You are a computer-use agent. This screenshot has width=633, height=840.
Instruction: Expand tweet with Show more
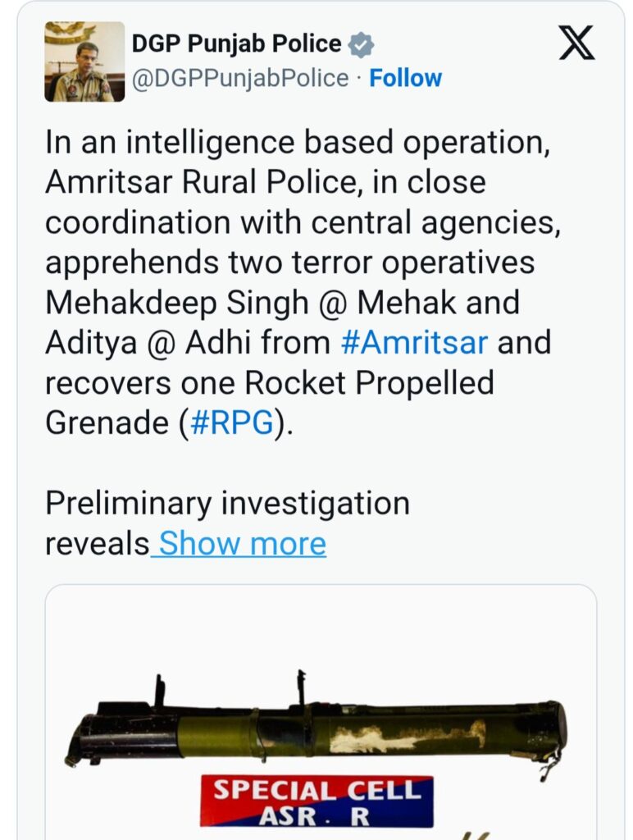point(242,543)
